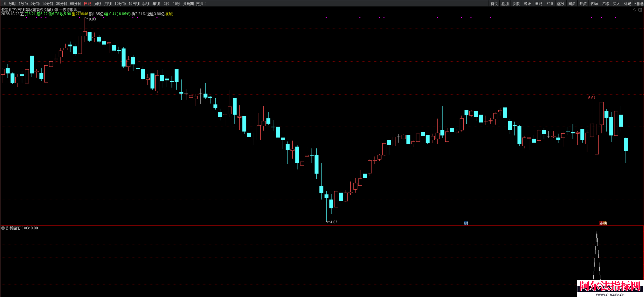Switch to 年线 yearly chart
This screenshot has height=297, width=644.
(156, 4)
